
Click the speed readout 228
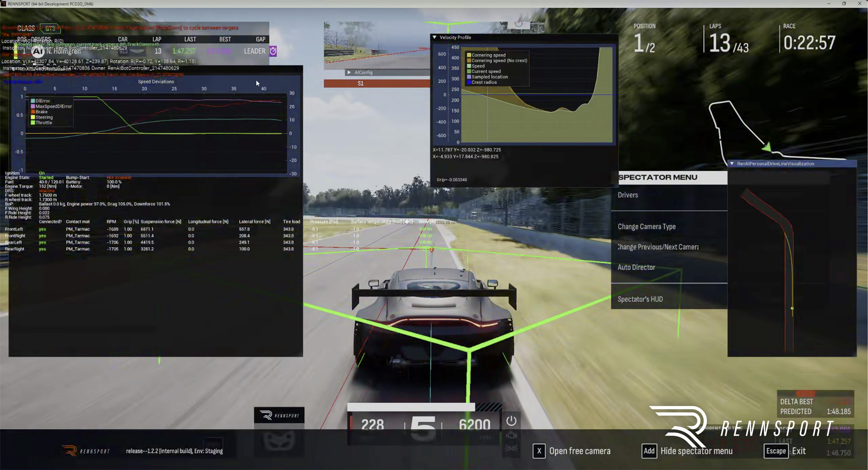373,424
